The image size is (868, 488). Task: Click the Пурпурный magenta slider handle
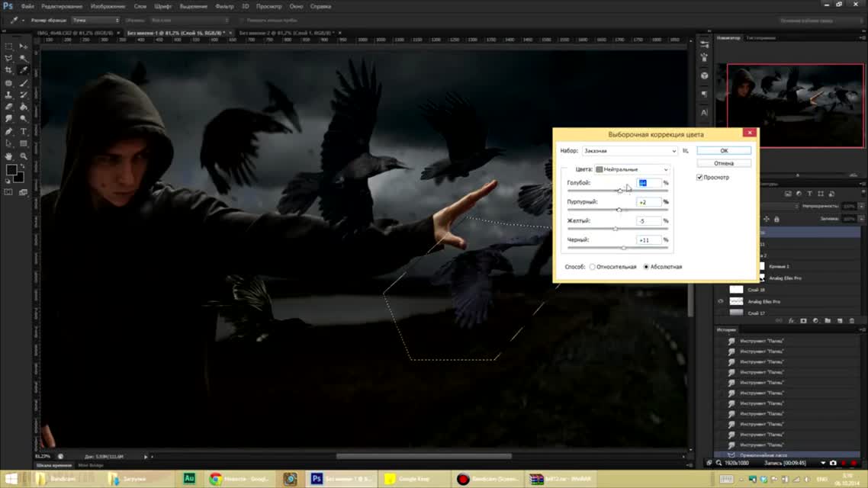click(x=619, y=210)
